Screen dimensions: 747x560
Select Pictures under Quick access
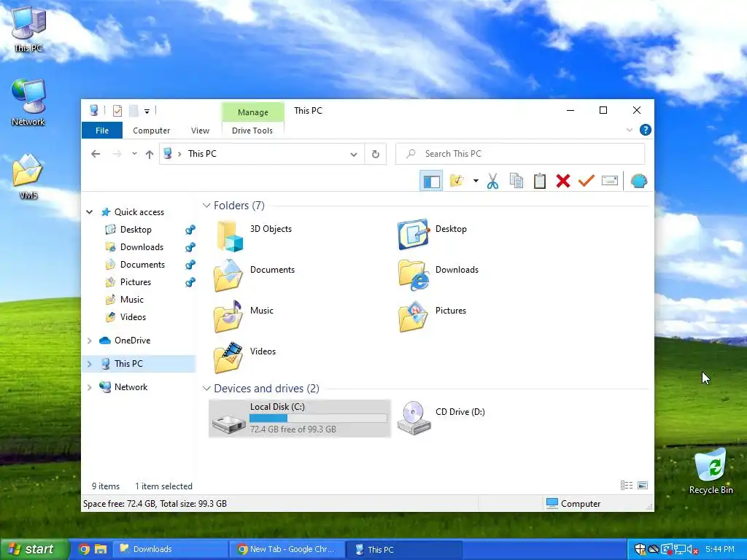coord(136,282)
